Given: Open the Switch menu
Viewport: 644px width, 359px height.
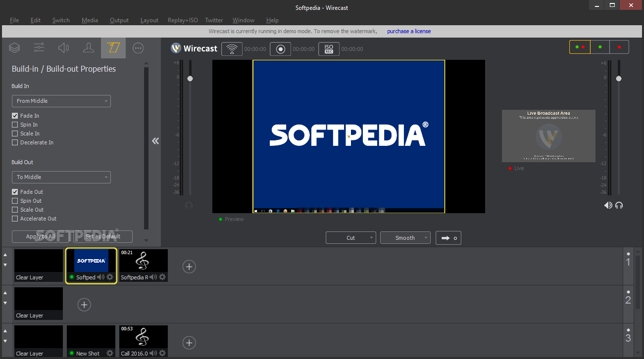Looking at the screenshot, I should tap(61, 20).
